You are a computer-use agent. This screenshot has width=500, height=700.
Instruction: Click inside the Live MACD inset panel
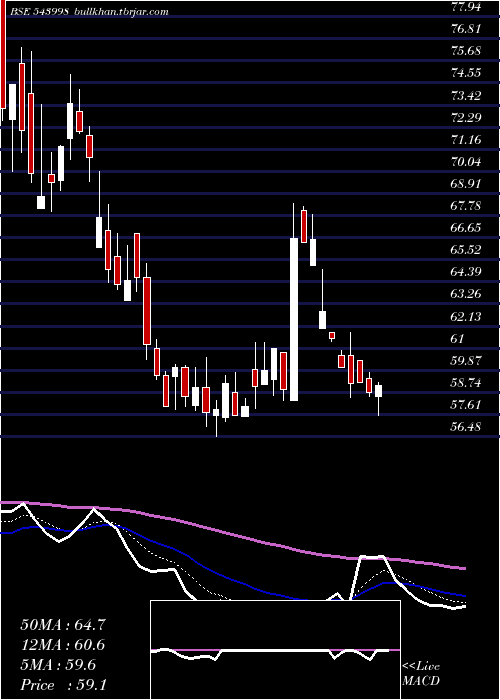(x=275, y=650)
